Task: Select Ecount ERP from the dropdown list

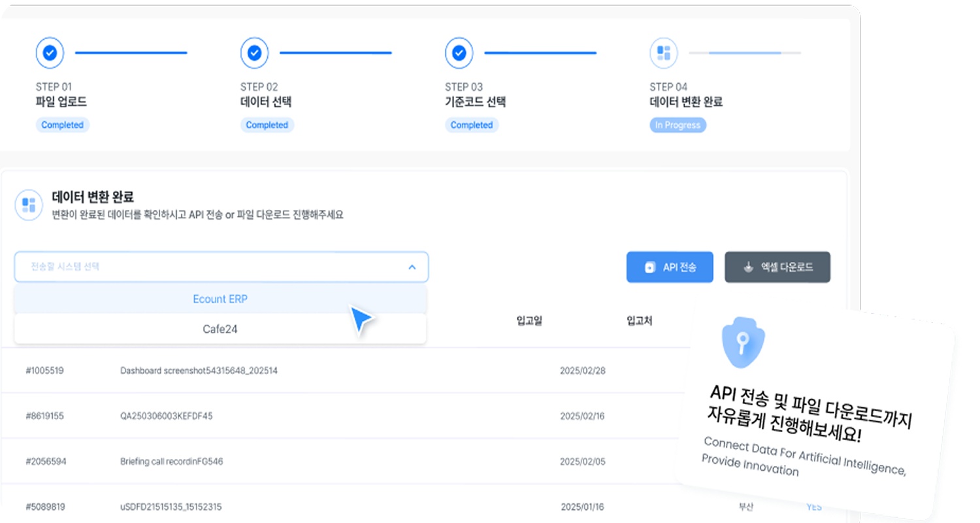Action: point(220,299)
